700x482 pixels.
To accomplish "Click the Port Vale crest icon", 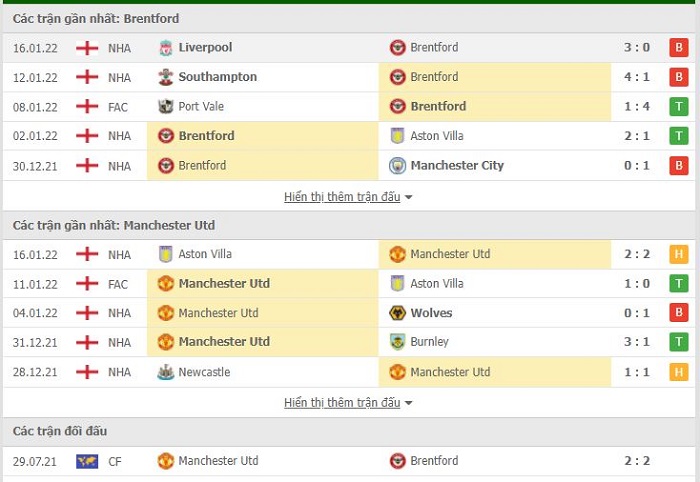I will click(x=166, y=107).
